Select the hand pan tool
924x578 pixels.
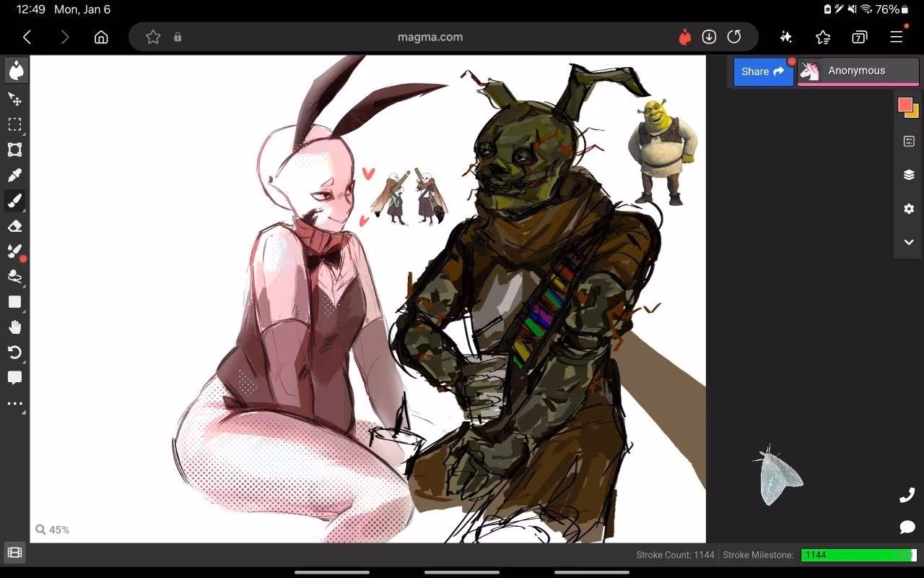[x=15, y=327]
